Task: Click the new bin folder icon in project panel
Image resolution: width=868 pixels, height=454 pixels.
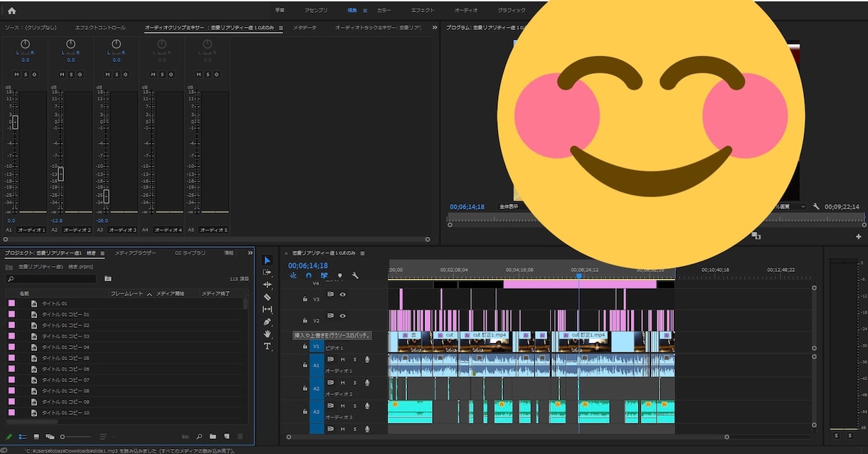Action: (x=213, y=436)
